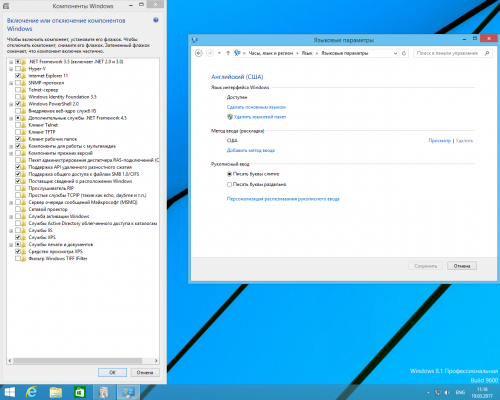Select the XPS viewer tree row
Image resolution: width=500 pixels, height=400 pixels.
point(55,251)
